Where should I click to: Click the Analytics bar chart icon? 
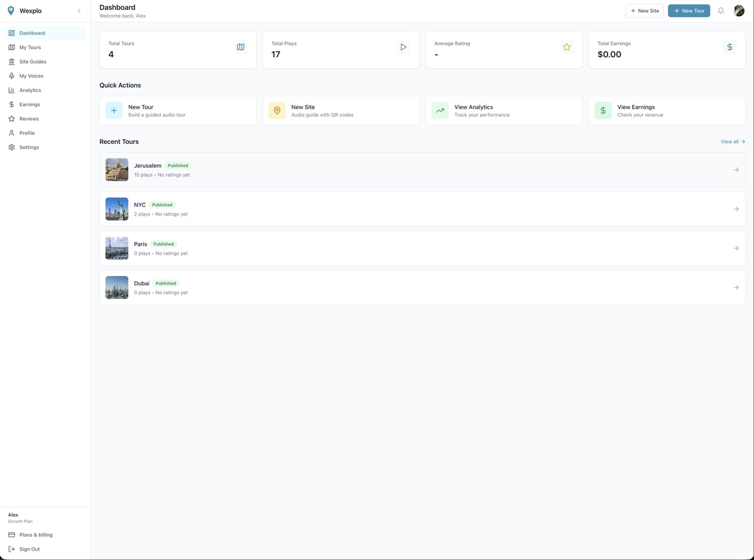point(11,90)
